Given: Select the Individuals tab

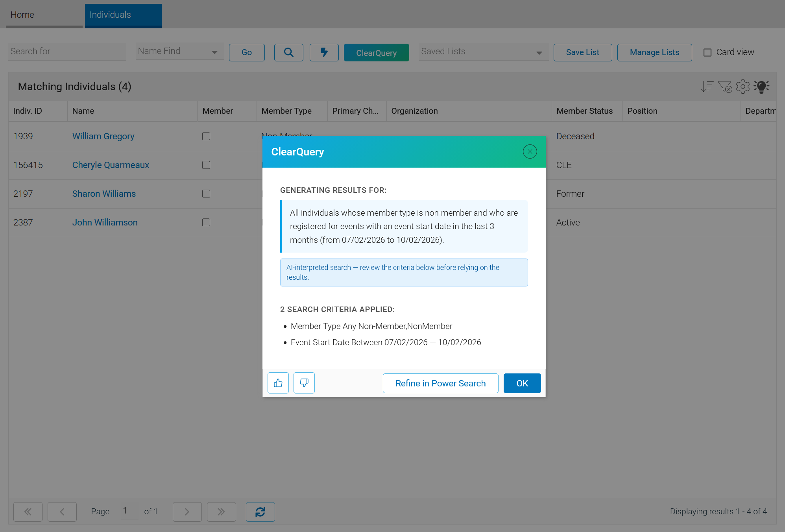Looking at the screenshot, I should 123,15.
